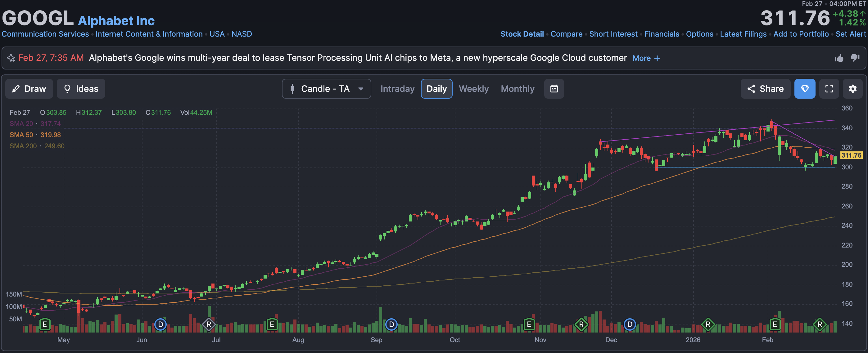Open the Financials tab link

(662, 34)
